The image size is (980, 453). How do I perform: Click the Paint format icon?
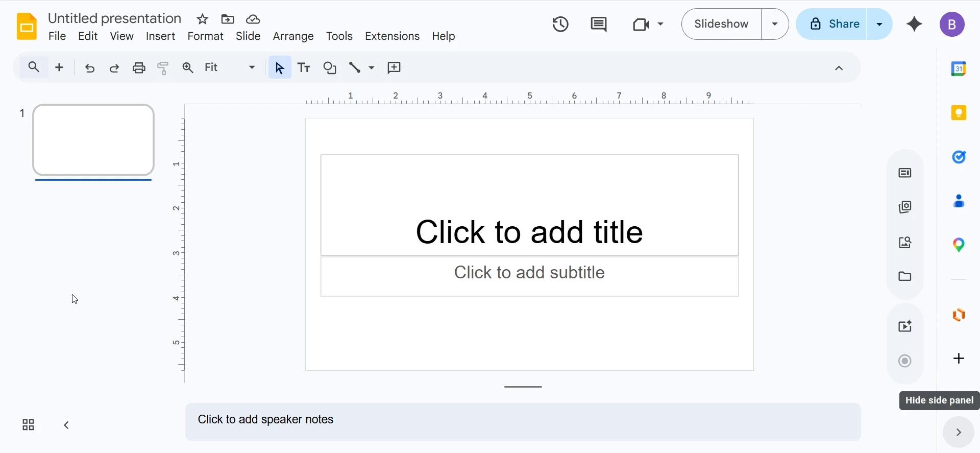[x=163, y=67]
